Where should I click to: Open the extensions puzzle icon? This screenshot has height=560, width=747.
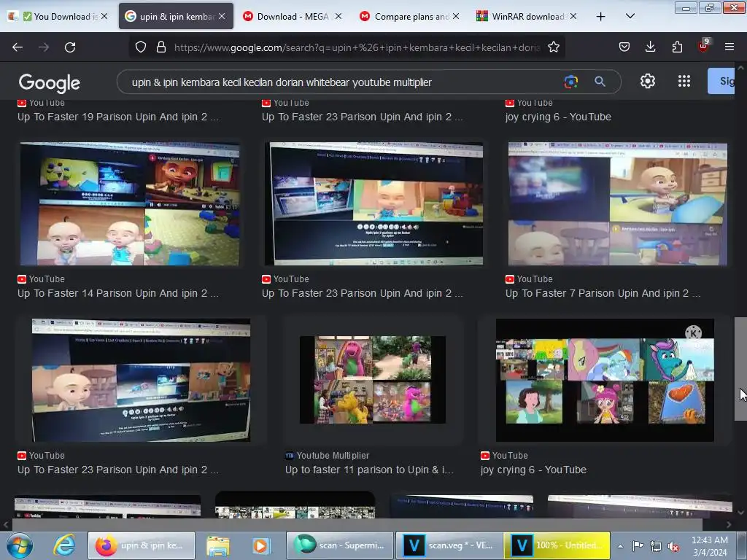click(677, 47)
